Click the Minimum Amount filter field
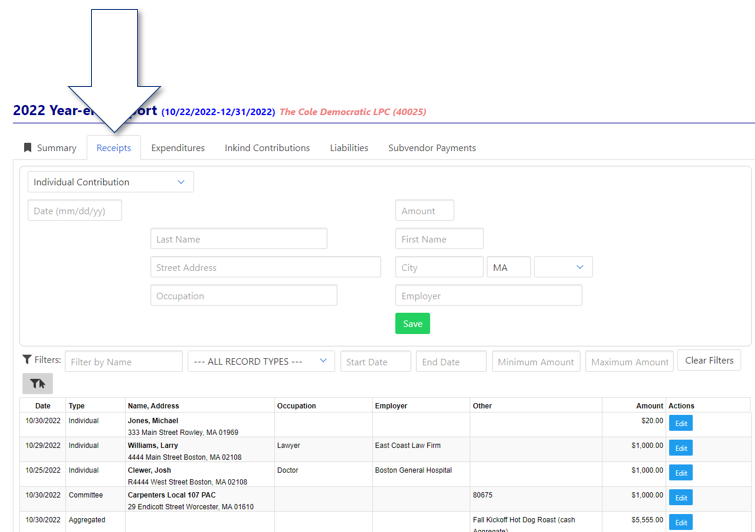The width and height of the screenshot is (755, 532). click(x=536, y=362)
